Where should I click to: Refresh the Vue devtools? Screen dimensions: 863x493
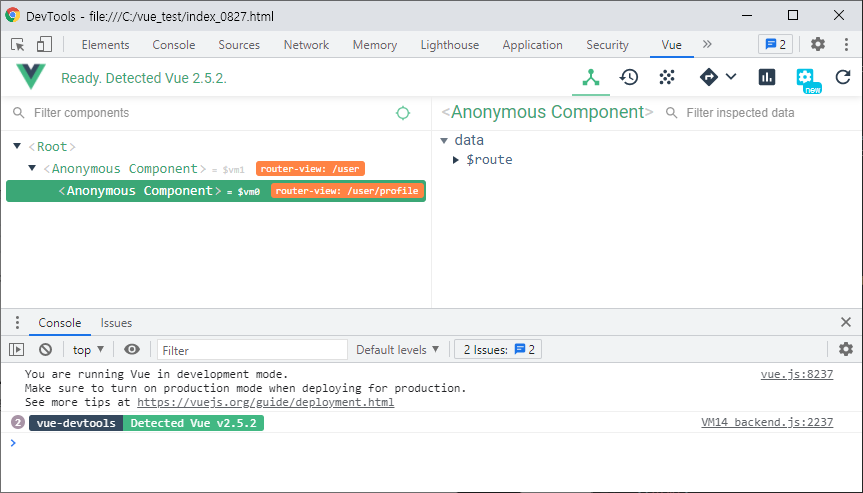[x=843, y=77]
